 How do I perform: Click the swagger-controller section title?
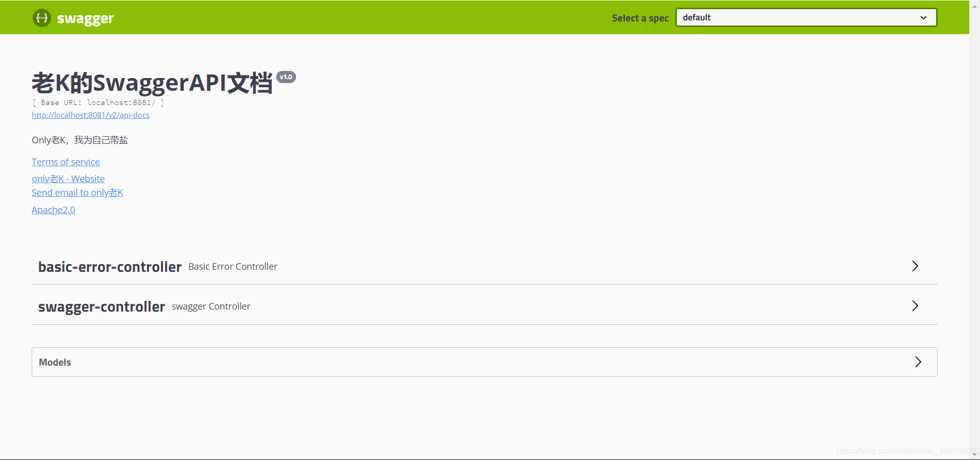(x=102, y=306)
